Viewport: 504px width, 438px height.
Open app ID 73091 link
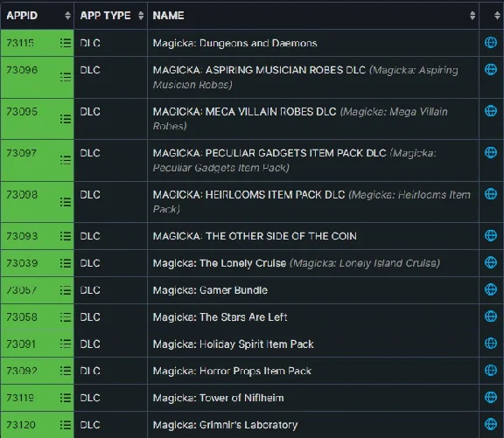[21, 344]
